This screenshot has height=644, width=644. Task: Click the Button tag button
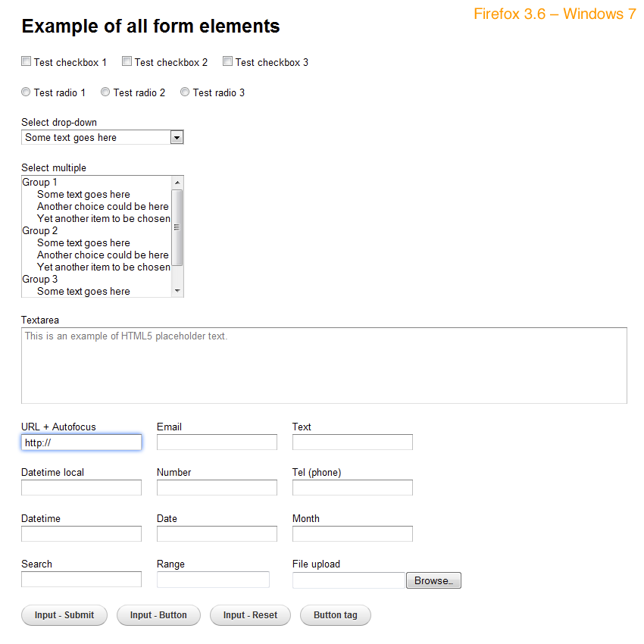tap(335, 615)
